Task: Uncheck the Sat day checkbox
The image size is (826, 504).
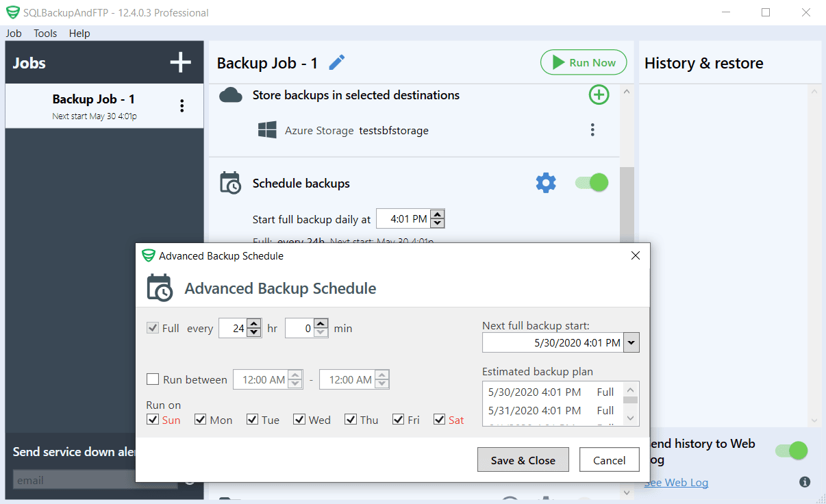Action: (x=440, y=420)
